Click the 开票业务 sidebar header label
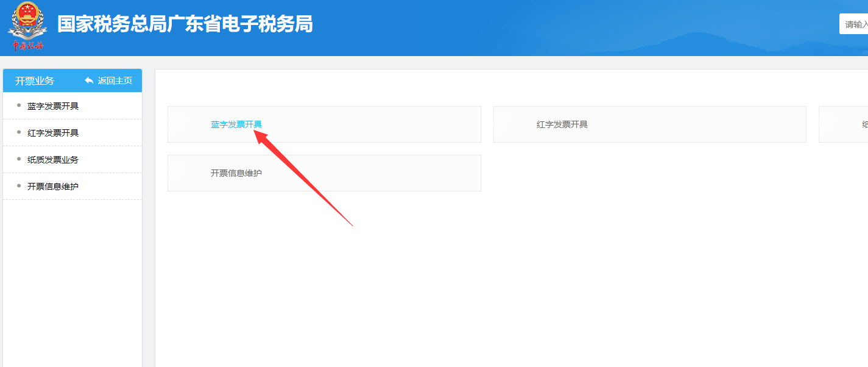 tap(35, 80)
